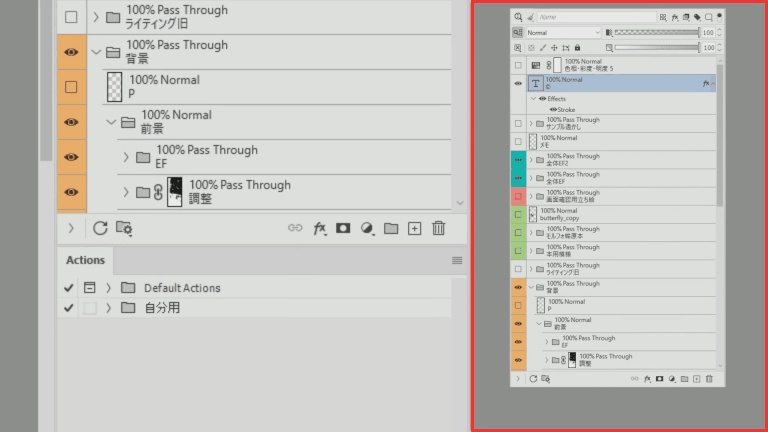Open the Normal blend mode dropdown

click(563, 32)
